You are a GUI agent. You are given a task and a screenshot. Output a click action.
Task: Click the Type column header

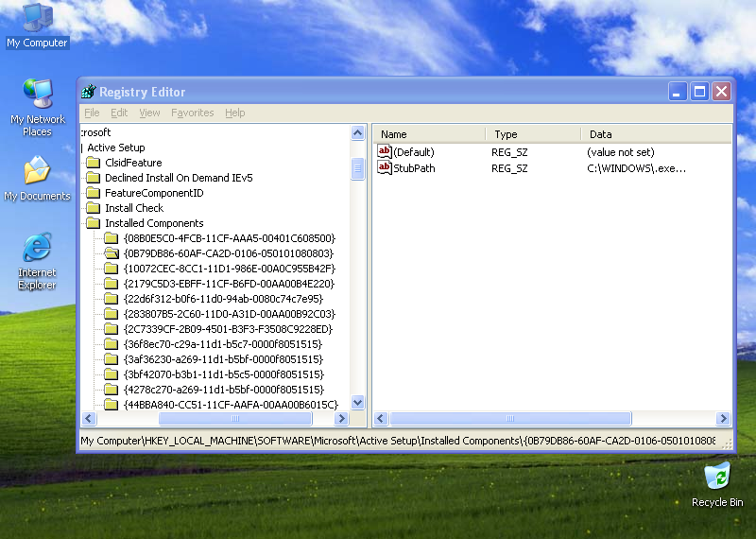tap(534, 134)
